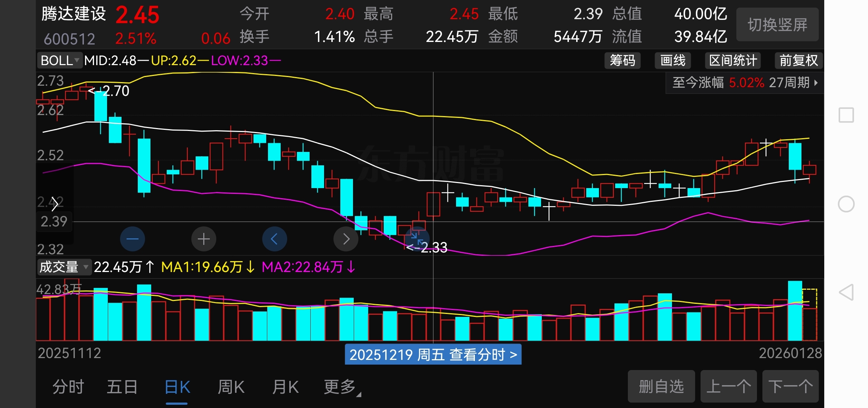Move crosshair right with gray arrow
Image resolution: width=868 pixels, height=408 pixels.
click(x=346, y=239)
